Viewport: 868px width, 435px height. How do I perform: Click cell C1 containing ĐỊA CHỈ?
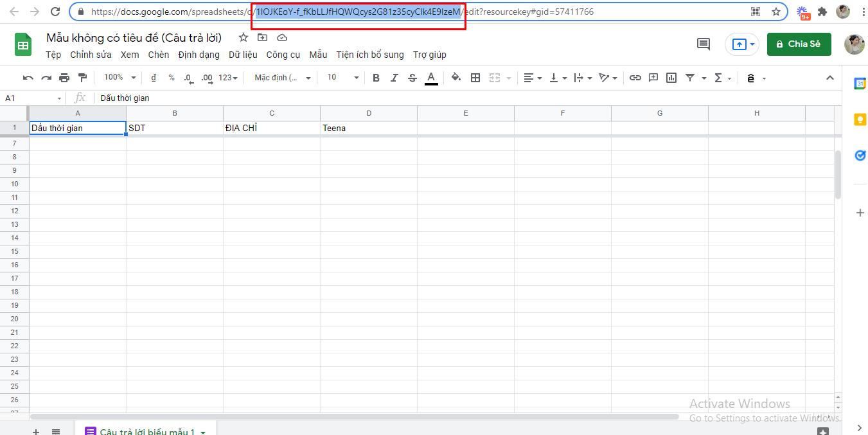(x=271, y=128)
